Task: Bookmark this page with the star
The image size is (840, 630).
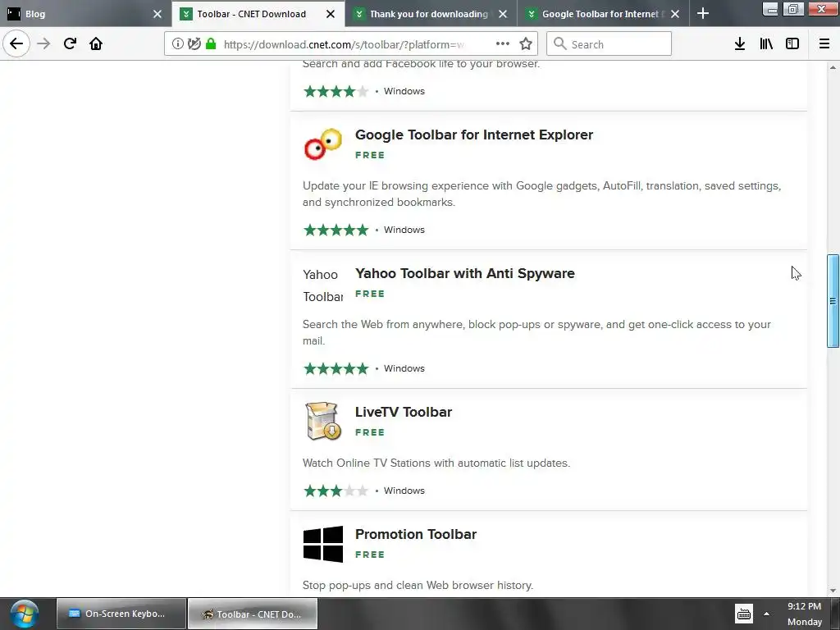Action: click(x=526, y=44)
